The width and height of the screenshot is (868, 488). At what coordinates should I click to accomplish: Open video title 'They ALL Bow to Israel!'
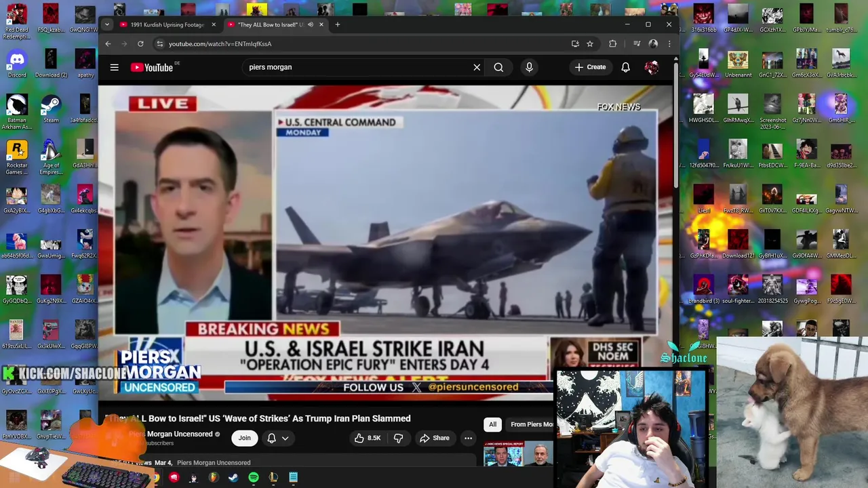click(x=258, y=418)
